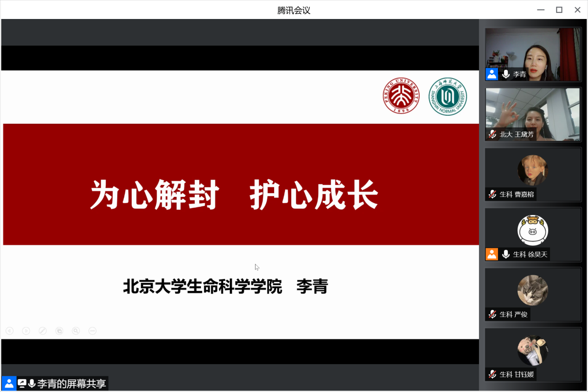The width and height of the screenshot is (588, 392).
Task: Click the orange co-host icon for 生科 徐昊天
Action: [x=492, y=254]
